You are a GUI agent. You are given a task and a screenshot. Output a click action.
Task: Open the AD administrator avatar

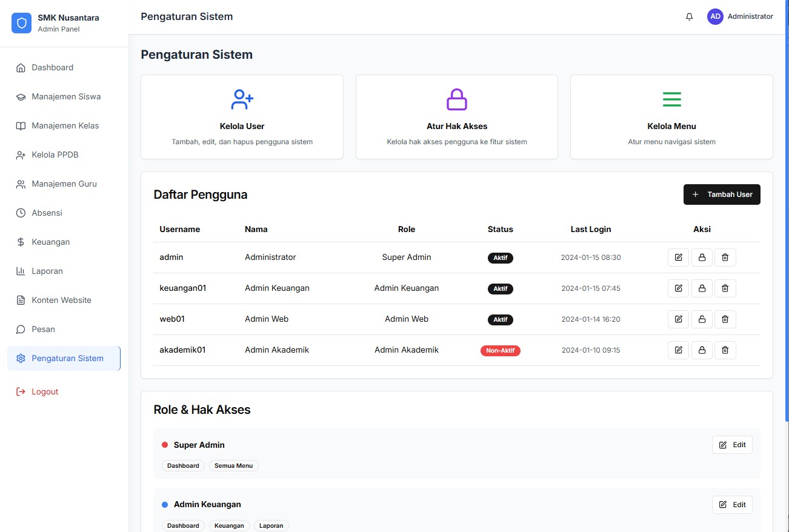click(x=715, y=17)
